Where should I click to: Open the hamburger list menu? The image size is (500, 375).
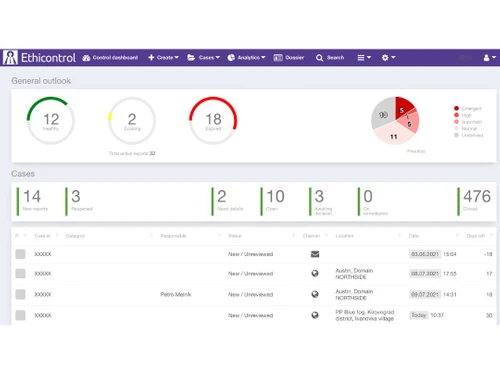point(364,58)
